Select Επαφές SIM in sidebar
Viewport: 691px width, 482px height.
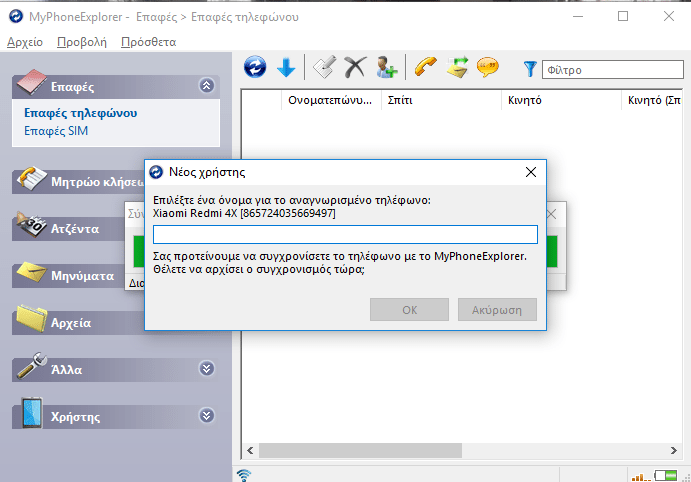tap(56, 131)
